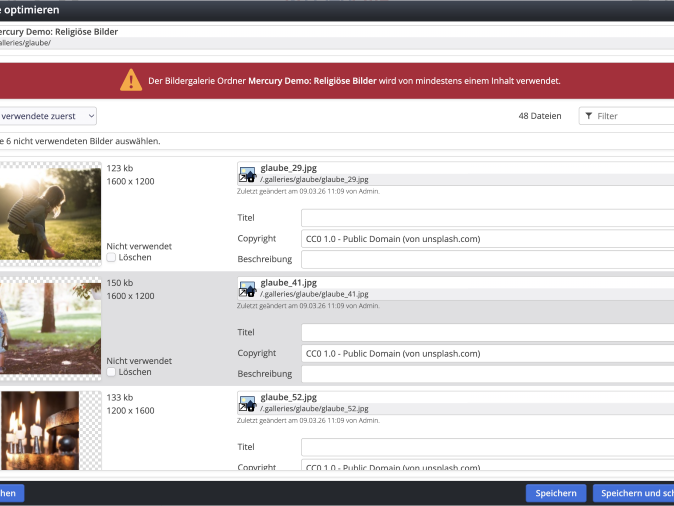Open the sort order dropdown 'verwendete zuerst'
674x506 pixels.
tap(48, 116)
